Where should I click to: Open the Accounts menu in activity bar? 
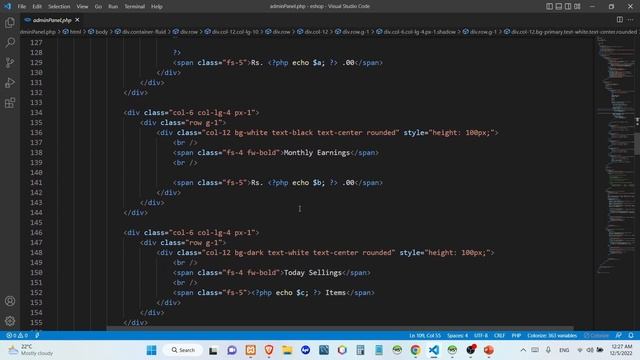[x=10, y=301]
